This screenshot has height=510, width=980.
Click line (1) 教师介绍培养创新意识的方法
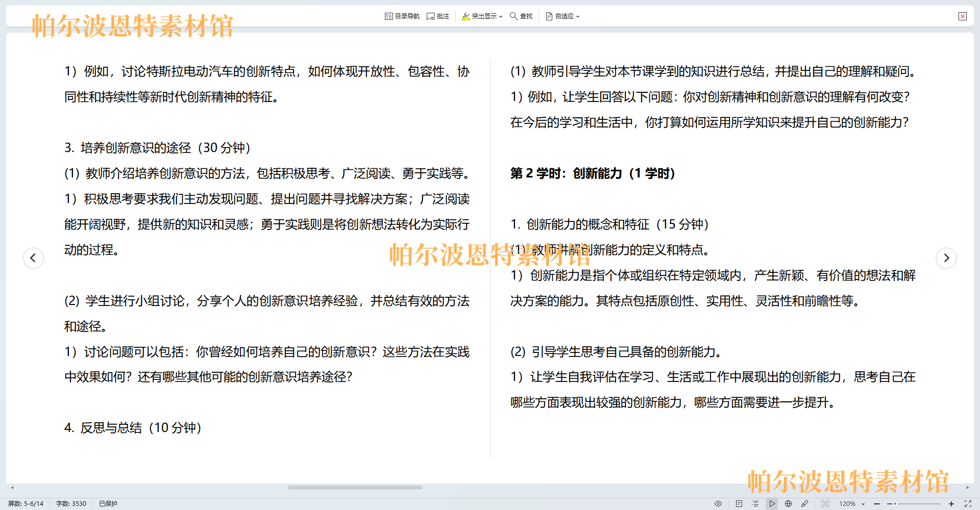[x=267, y=173]
